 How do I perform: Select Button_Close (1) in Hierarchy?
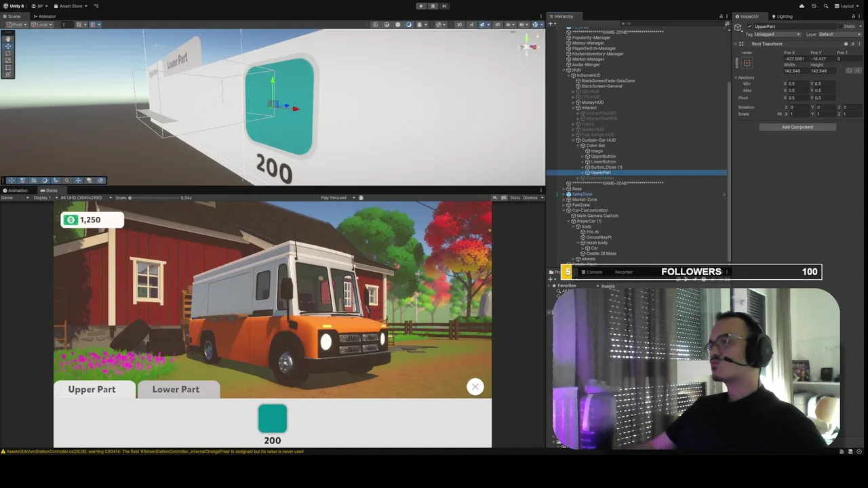click(606, 167)
